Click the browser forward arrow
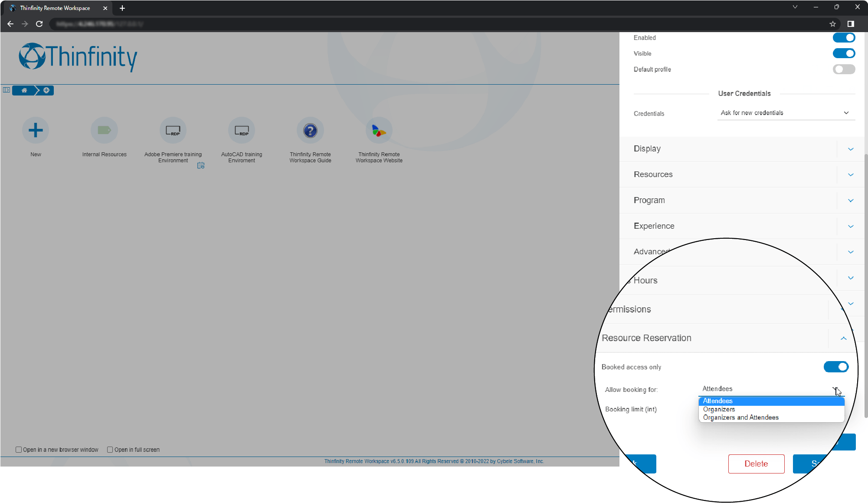 25,24
